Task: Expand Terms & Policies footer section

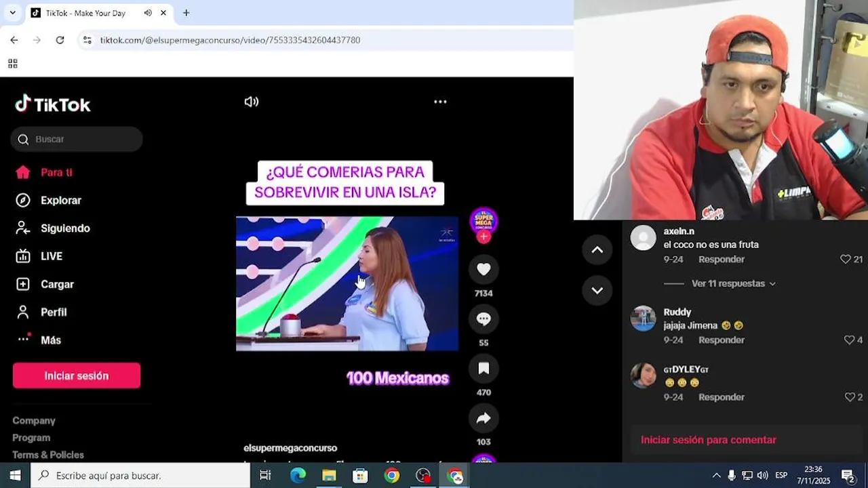Action: point(48,454)
